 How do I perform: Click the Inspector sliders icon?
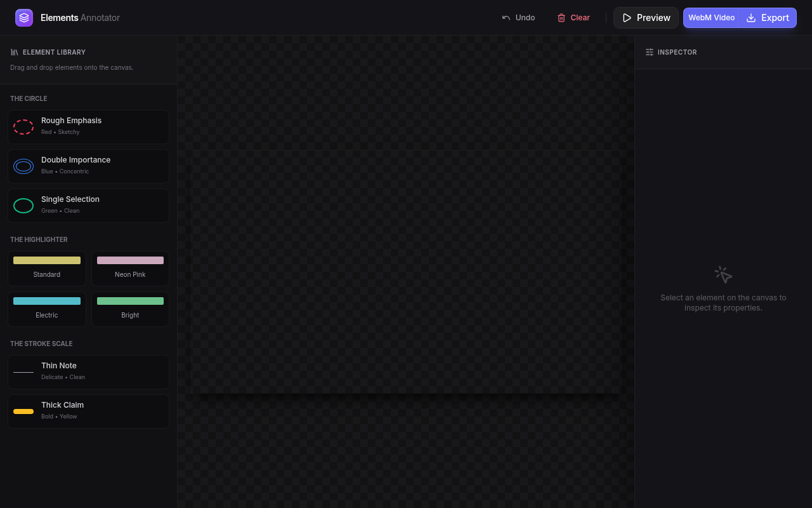tap(650, 52)
